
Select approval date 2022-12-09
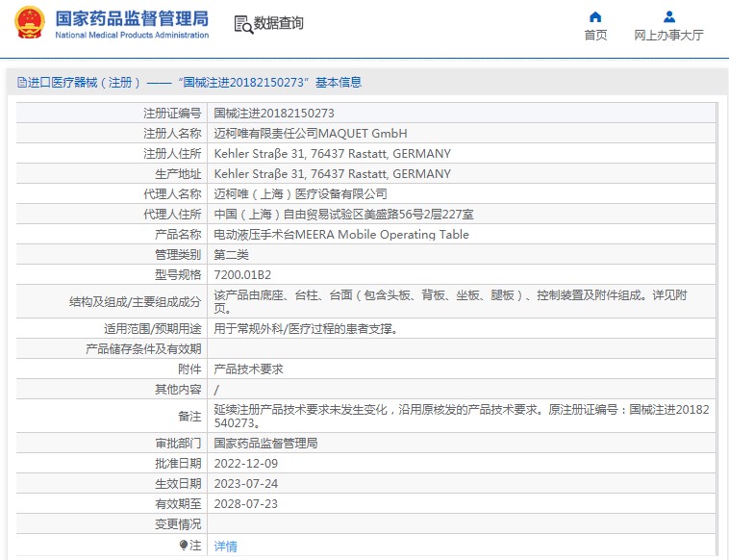click(246, 464)
